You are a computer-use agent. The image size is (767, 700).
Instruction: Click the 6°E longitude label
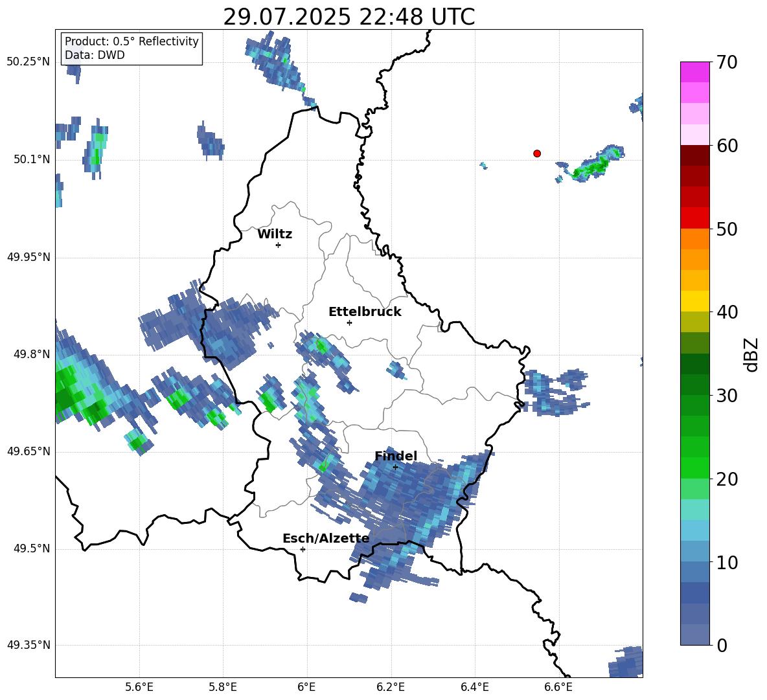coord(306,687)
